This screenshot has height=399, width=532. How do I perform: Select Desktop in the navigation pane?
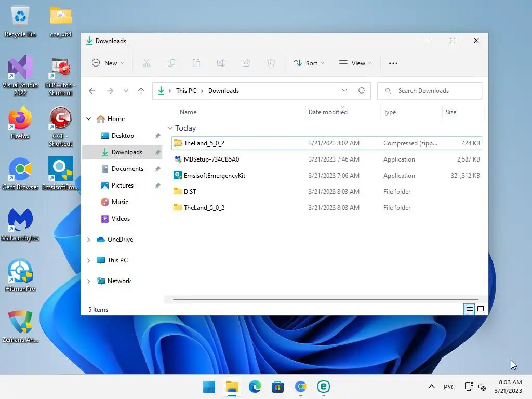click(123, 136)
